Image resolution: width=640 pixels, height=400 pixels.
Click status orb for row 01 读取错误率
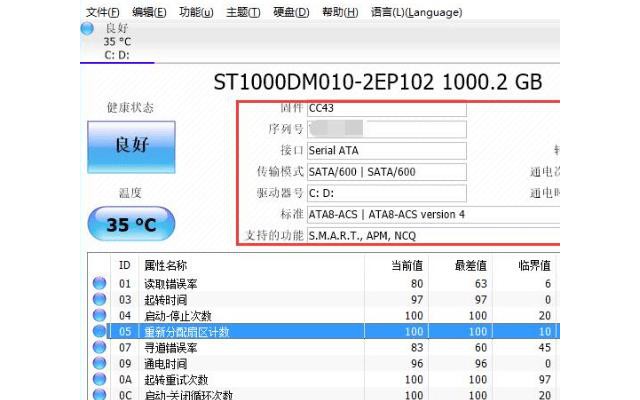(99, 283)
